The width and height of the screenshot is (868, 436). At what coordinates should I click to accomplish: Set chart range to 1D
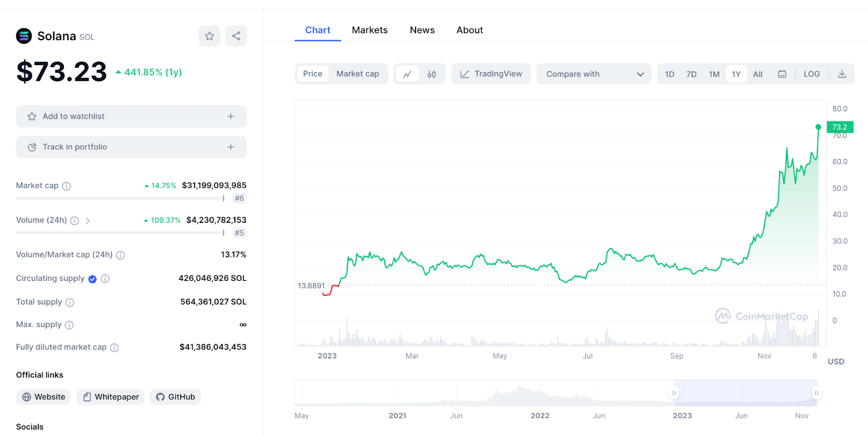click(x=670, y=74)
